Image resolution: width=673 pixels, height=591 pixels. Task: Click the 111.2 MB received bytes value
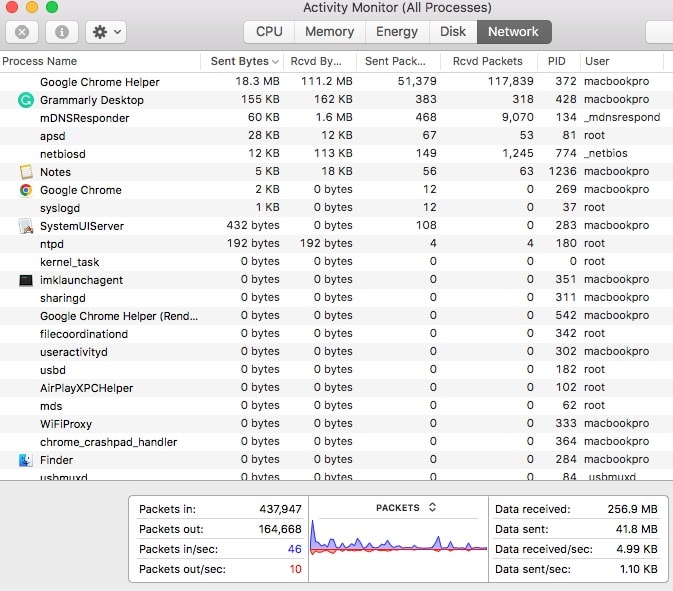pos(327,82)
